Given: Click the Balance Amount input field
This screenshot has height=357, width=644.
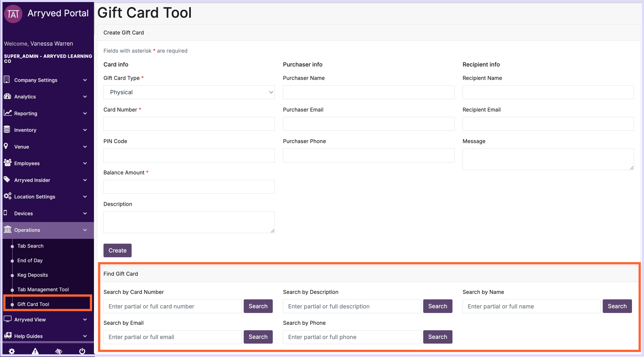Looking at the screenshot, I should (189, 187).
